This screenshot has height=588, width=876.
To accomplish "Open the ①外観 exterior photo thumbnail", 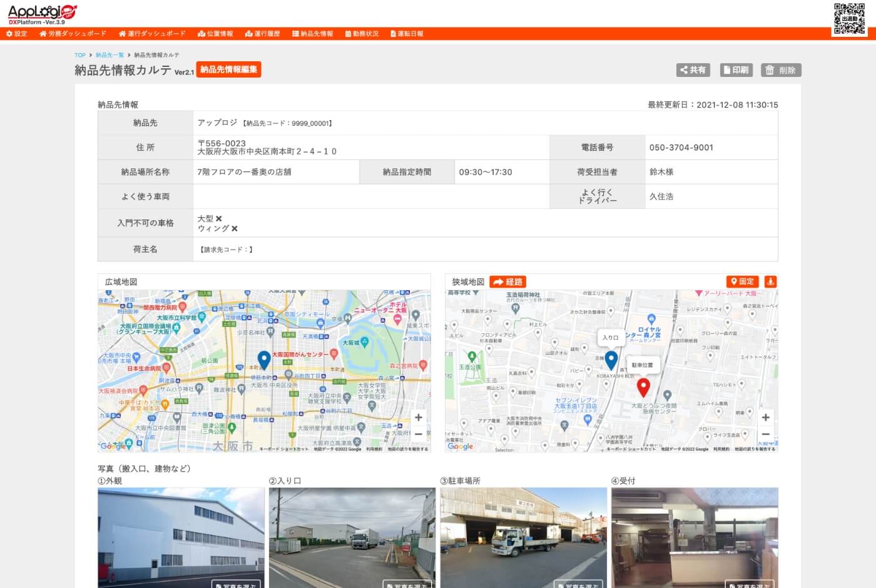I will click(181, 538).
